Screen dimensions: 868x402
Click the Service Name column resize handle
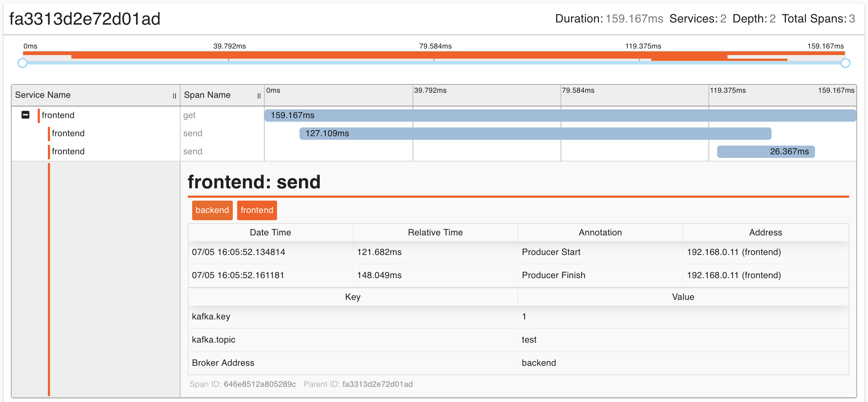click(174, 96)
